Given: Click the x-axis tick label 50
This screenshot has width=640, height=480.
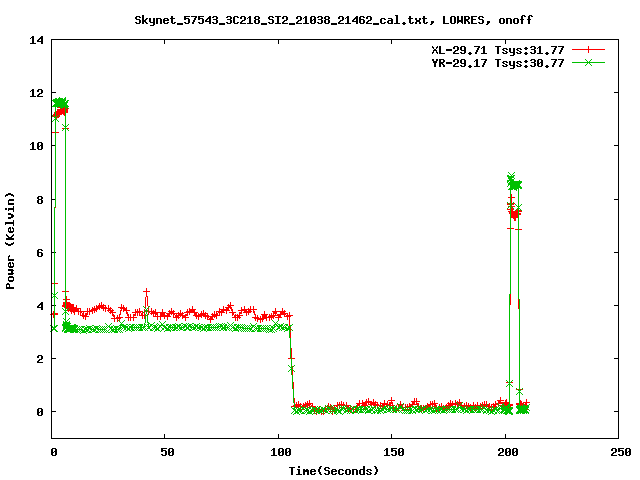Looking at the screenshot, I should (167, 452).
